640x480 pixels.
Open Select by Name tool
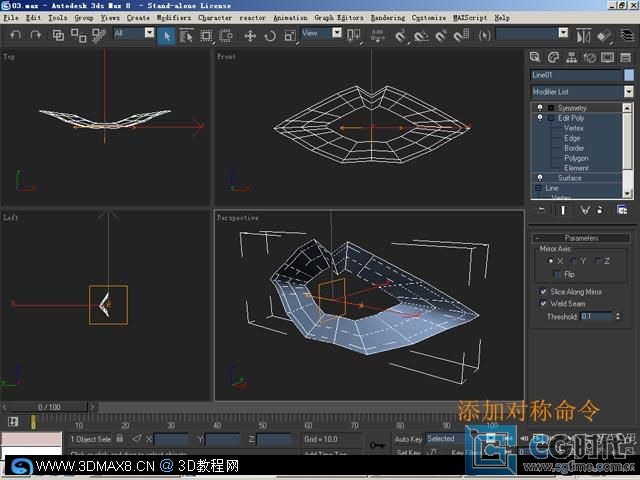point(186,36)
